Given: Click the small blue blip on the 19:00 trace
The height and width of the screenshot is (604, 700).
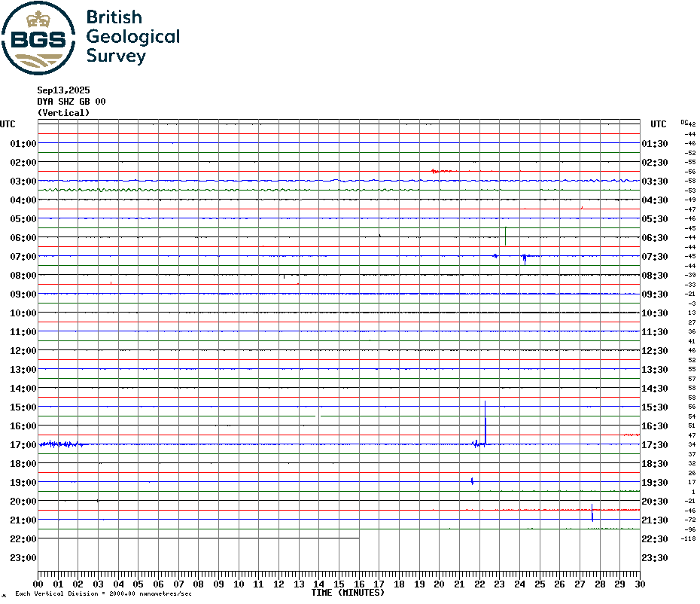Looking at the screenshot, I should [x=473, y=481].
